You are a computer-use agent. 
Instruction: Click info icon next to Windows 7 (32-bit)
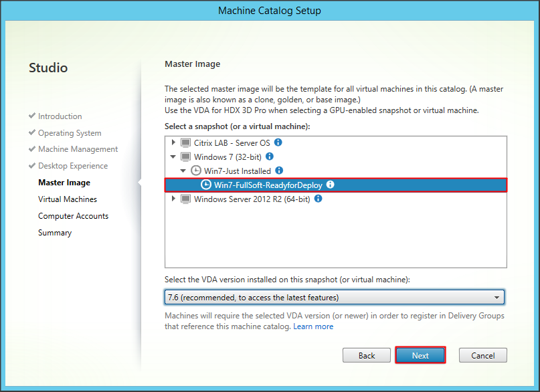click(x=269, y=157)
